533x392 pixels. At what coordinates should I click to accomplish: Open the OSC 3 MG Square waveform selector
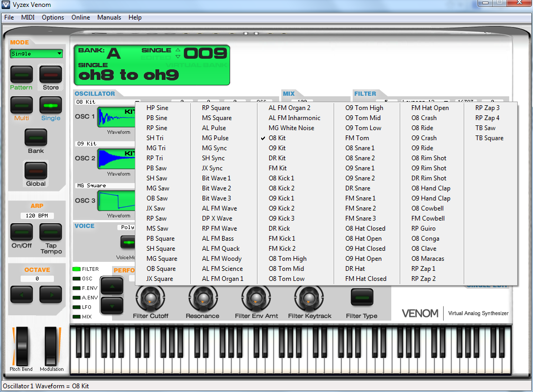click(x=105, y=186)
